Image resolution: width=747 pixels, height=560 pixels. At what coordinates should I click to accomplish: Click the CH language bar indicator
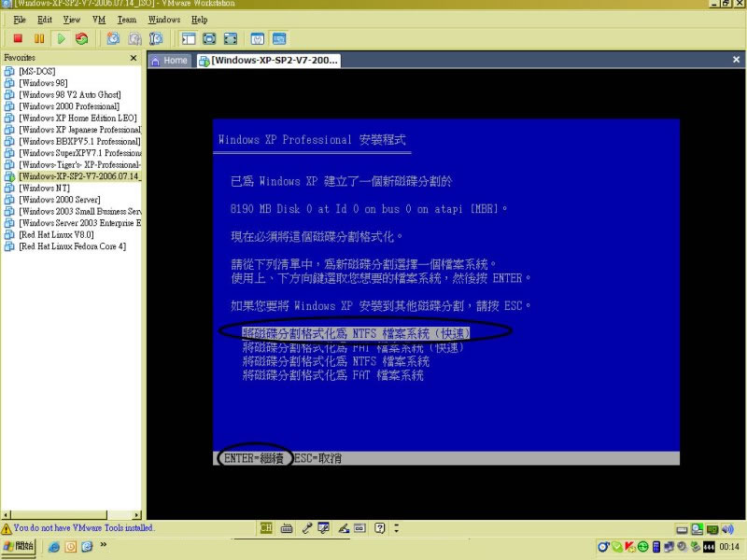click(x=266, y=527)
